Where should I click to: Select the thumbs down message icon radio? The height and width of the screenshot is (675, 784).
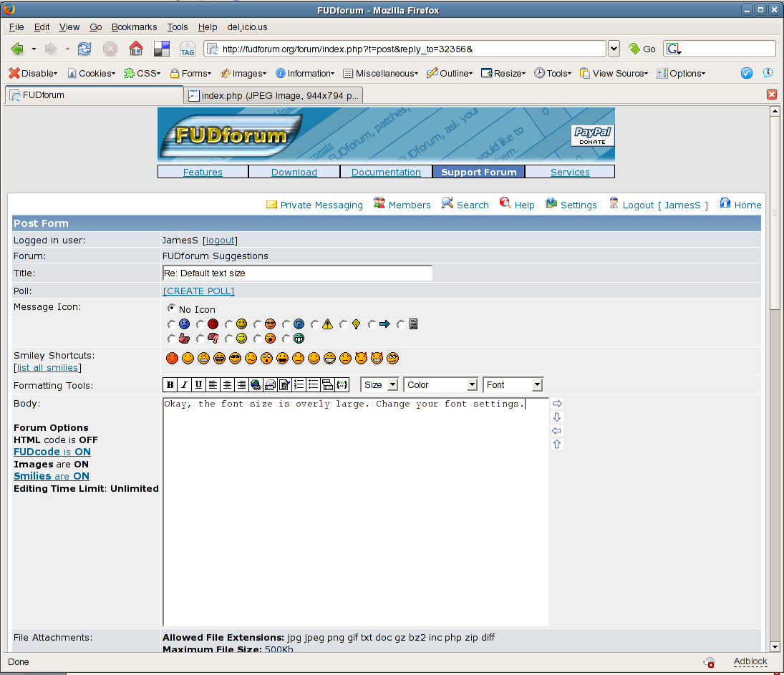pyautogui.click(x=200, y=339)
